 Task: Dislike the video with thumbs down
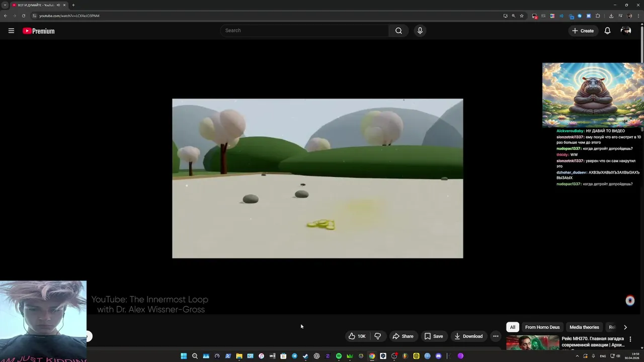[x=377, y=336]
